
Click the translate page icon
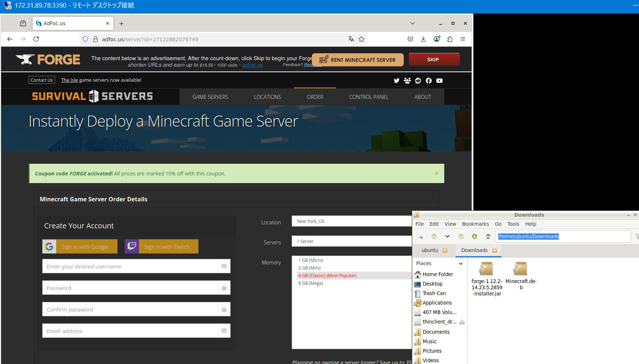point(351,39)
